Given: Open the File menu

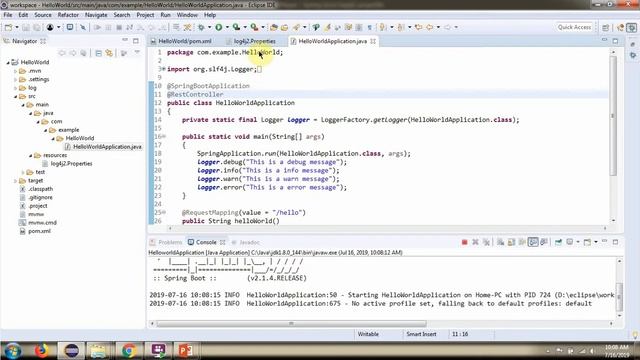Looking at the screenshot, I should (x=8, y=15).
